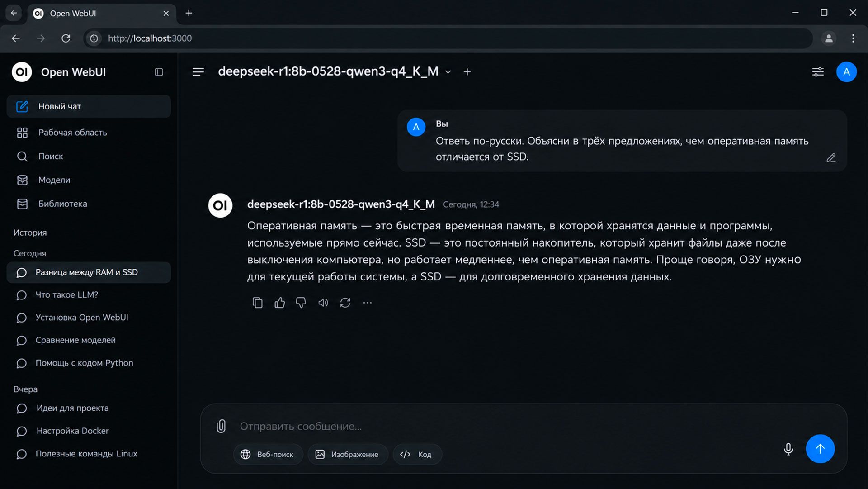The width and height of the screenshot is (868, 489).
Task: Open more options ellipsis under the response
Action: pos(367,303)
